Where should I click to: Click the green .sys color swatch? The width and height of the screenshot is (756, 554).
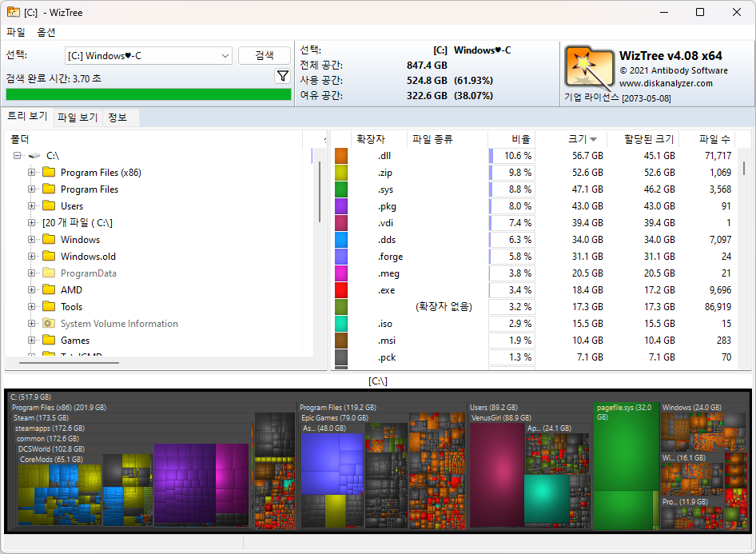tap(341, 189)
